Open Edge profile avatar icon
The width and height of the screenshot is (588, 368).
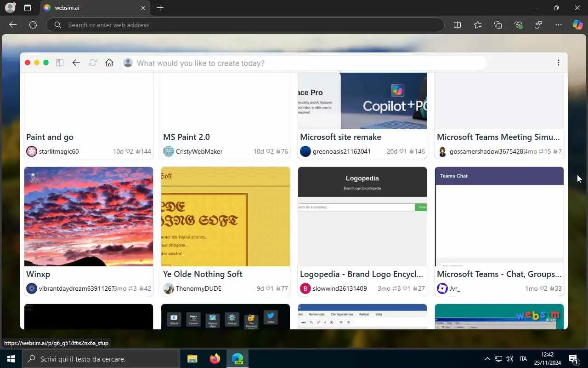tap(10, 8)
